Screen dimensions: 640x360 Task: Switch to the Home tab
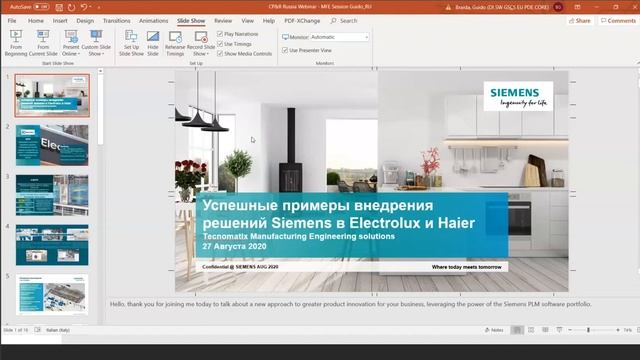pyautogui.click(x=36, y=20)
